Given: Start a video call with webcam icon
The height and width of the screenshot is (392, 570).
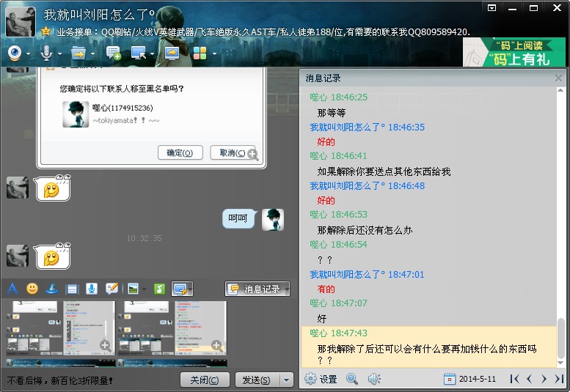Looking at the screenshot, I should point(15,53).
